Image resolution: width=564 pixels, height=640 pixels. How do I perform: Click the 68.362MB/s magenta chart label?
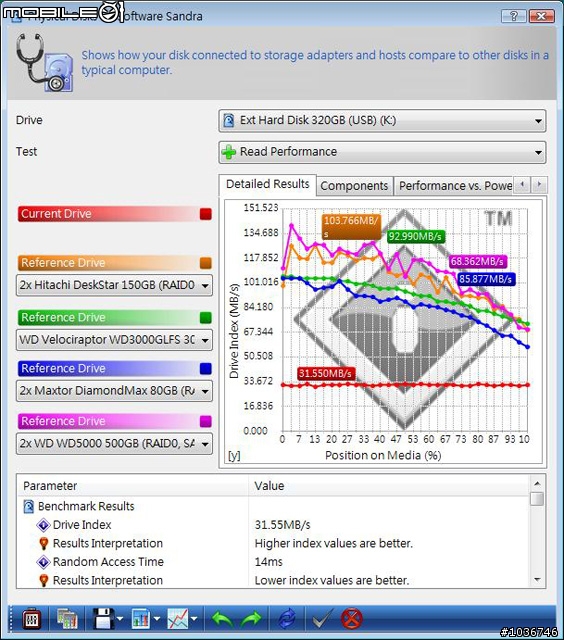click(477, 261)
